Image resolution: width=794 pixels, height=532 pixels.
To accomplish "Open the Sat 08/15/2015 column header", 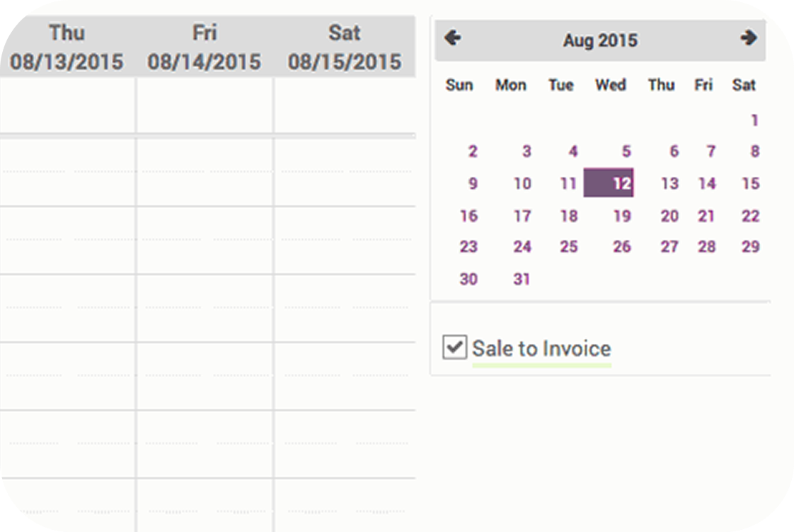I will 345,47.
